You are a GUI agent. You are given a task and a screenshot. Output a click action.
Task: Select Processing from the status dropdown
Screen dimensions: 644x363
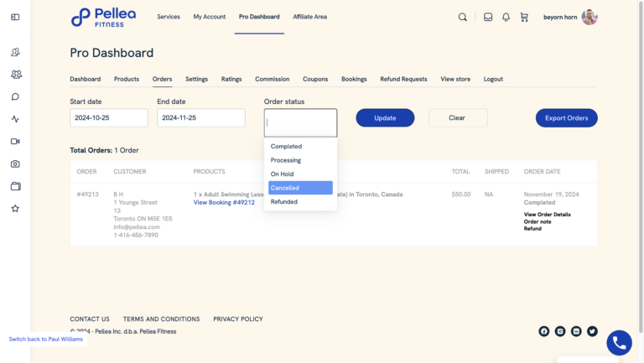point(300,160)
